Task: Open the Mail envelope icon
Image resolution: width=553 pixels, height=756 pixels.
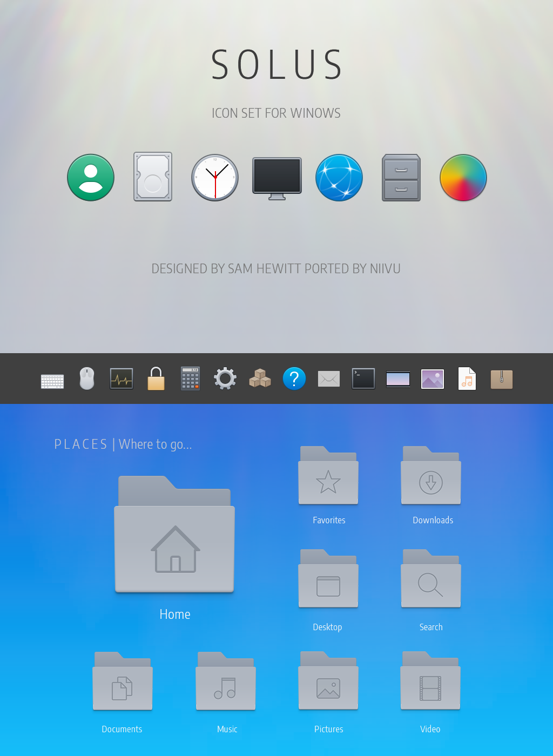Action: coord(328,379)
